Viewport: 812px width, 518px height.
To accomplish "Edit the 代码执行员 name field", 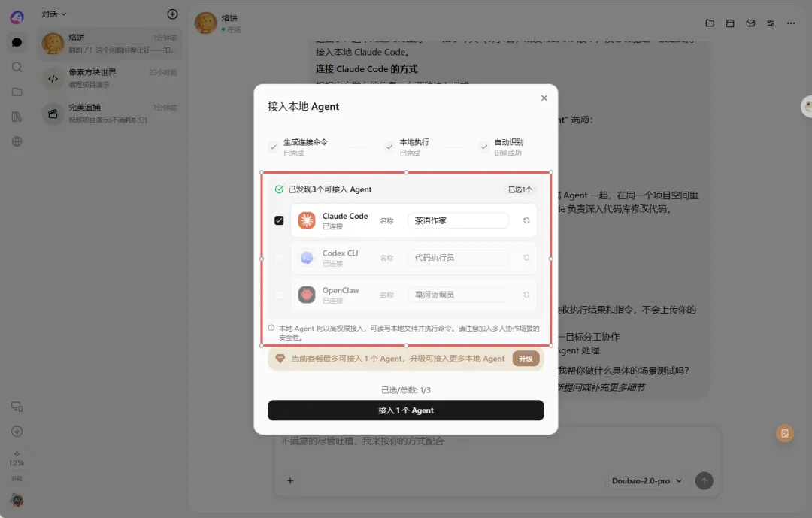I will tap(458, 257).
